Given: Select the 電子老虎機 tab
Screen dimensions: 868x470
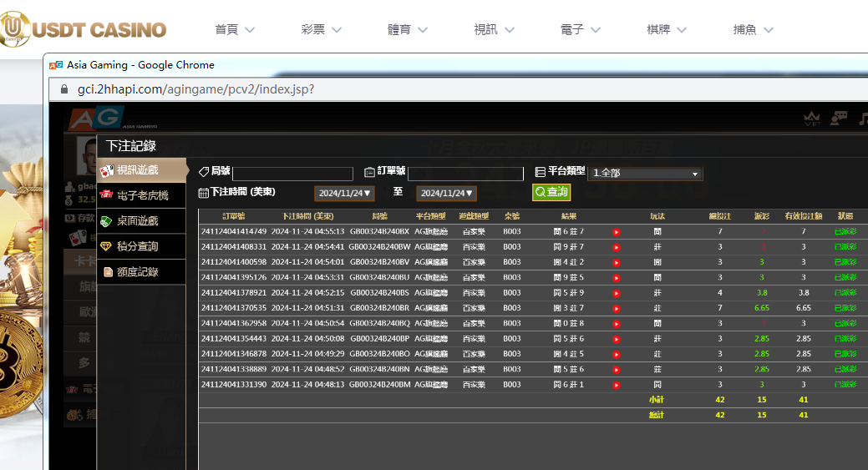Looking at the screenshot, I should point(141,195).
